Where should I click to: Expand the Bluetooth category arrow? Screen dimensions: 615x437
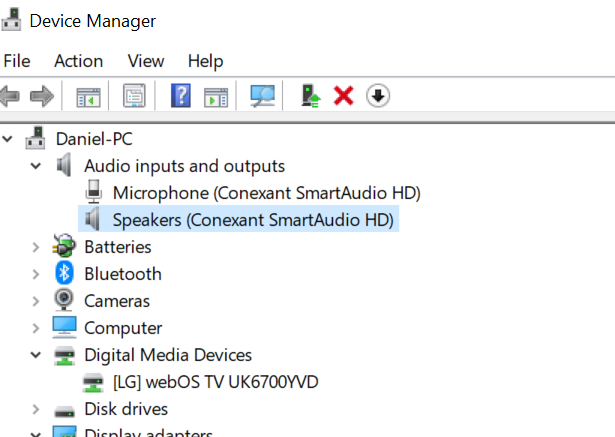point(37,274)
